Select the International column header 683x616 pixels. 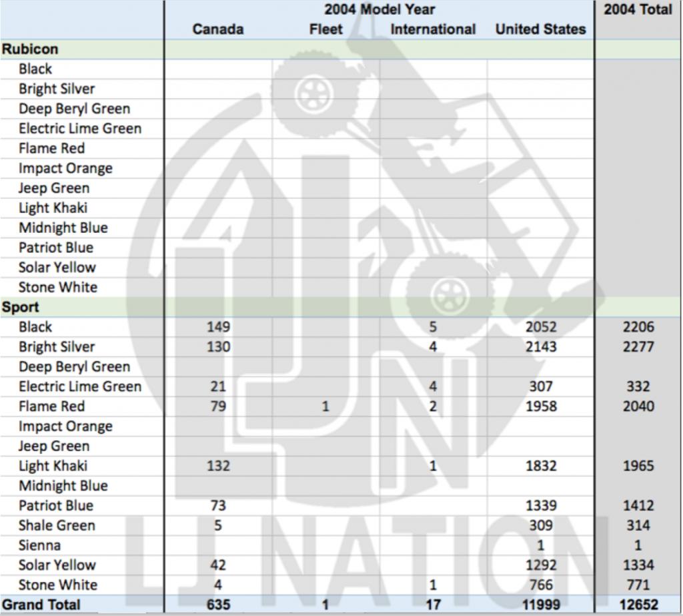pos(433,29)
